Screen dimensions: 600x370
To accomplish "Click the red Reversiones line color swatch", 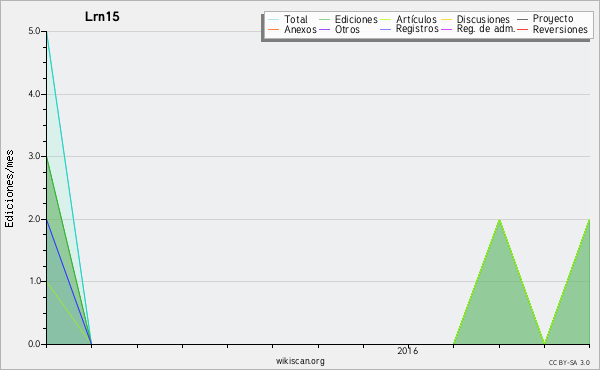I will [x=522, y=29].
